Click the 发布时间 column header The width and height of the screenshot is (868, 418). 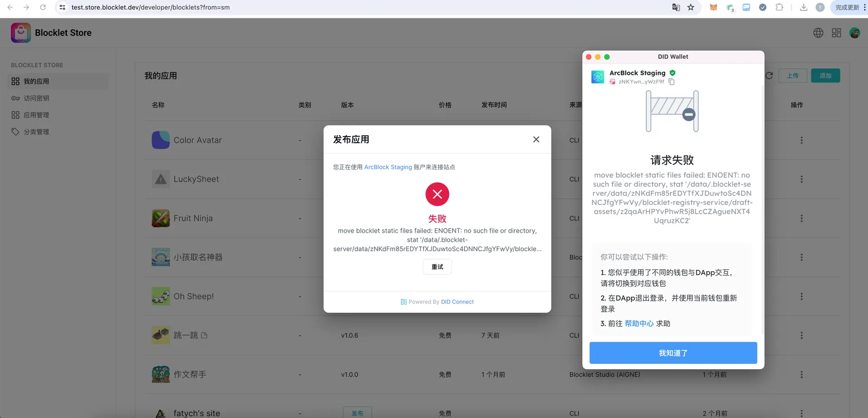click(494, 105)
